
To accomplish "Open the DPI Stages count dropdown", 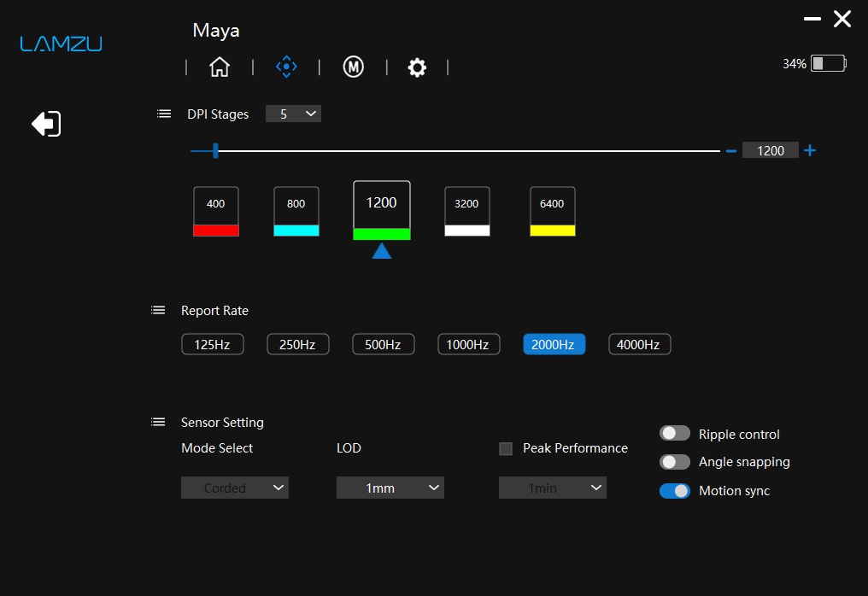I will 293,114.
